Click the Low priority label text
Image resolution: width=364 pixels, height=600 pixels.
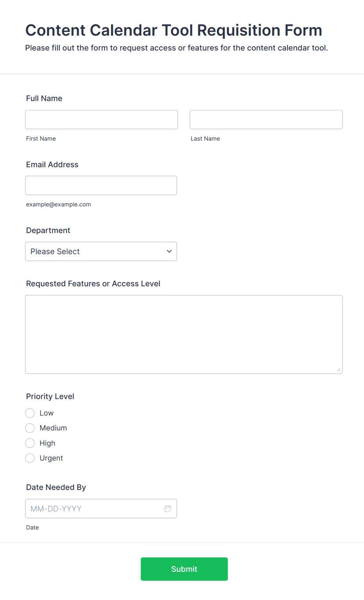click(x=47, y=413)
